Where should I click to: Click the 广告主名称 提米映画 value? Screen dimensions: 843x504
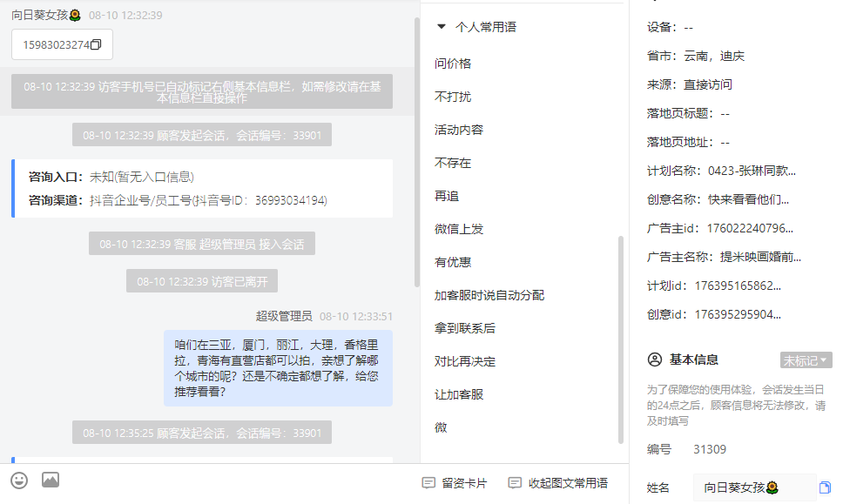coord(761,257)
